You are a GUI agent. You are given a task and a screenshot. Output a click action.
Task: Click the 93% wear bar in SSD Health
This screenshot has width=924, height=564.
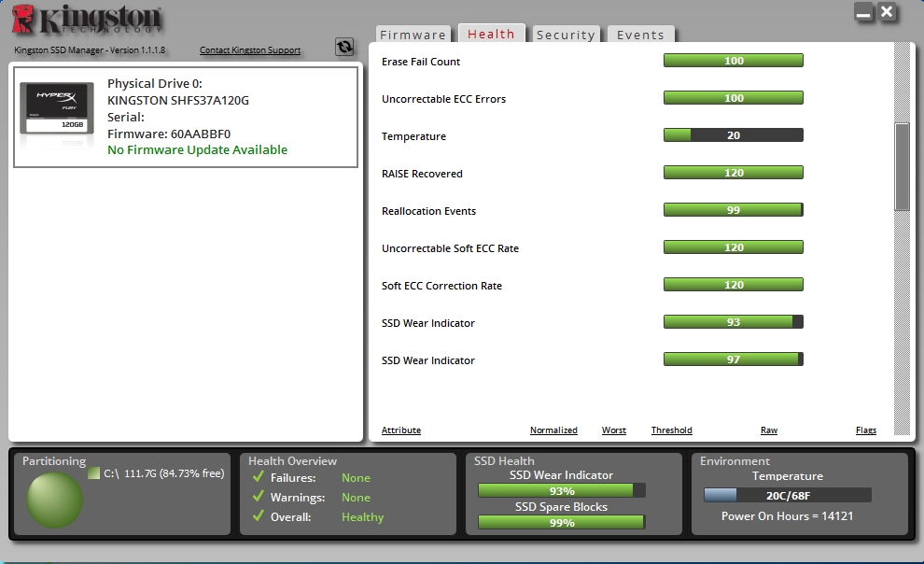coord(562,490)
